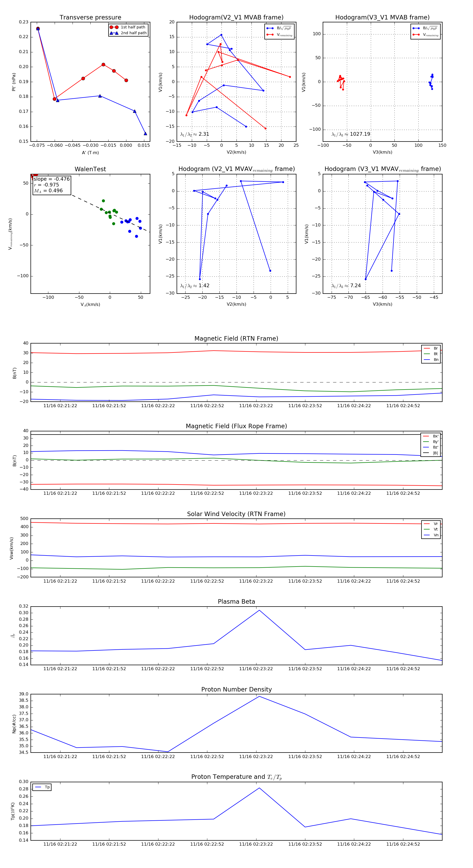Click 'Magnetic Field (RTN Frame)' title
The width and height of the screenshot is (473, 868).
click(x=236, y=339)
